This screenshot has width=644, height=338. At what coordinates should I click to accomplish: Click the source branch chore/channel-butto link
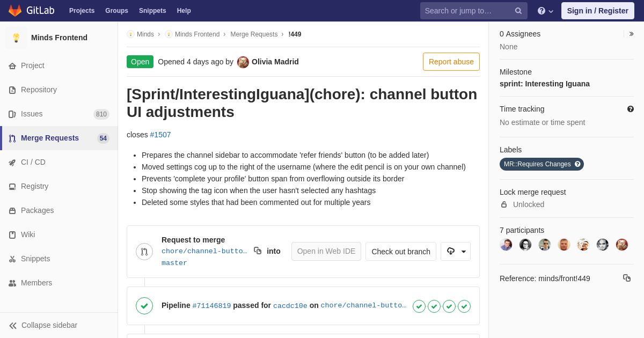[204, 251]
